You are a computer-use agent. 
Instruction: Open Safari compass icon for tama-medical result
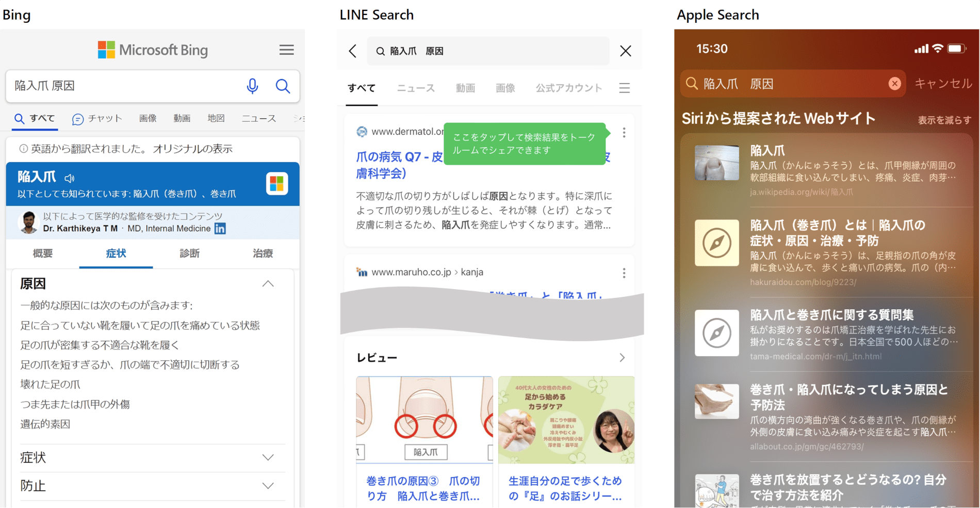pos(717,333)
